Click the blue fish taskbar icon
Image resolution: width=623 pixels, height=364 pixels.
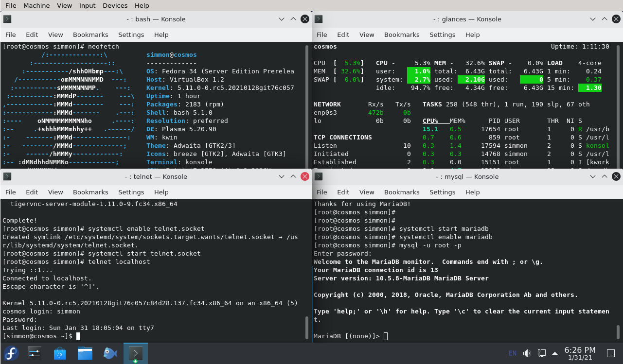(110, 353)
